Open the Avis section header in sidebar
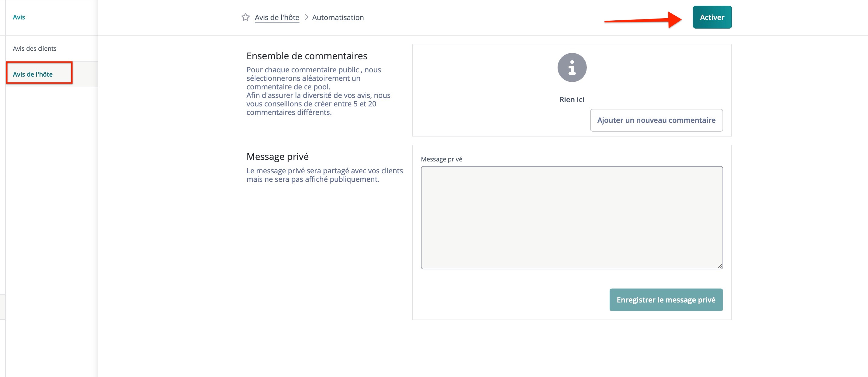Viewport: 868px width, 377px height. tap(19, 17)
